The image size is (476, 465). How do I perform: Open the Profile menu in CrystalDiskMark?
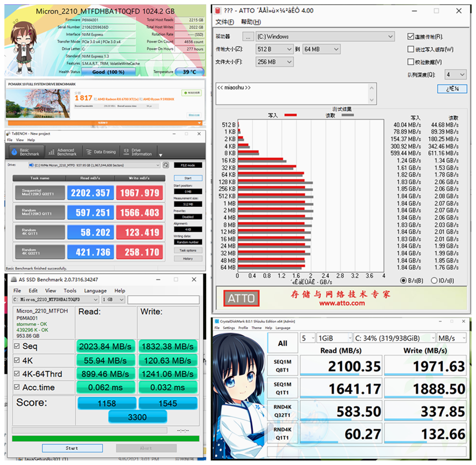click(243, 328)
